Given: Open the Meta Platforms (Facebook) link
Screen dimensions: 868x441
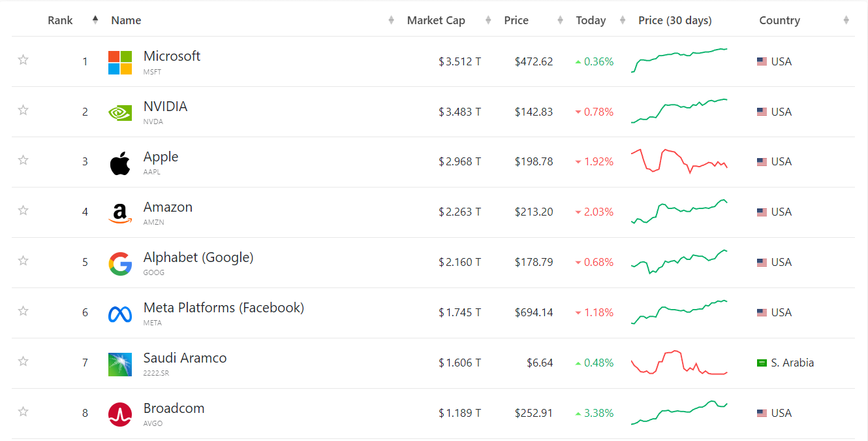Looking at the screenshot, I should click(x=224, y=308).
